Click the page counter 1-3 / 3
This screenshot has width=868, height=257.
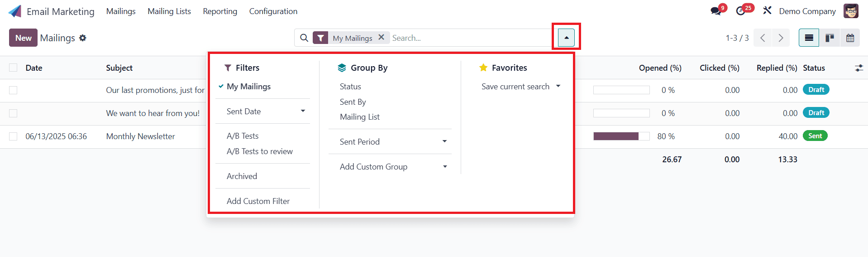tap(737, 38)
